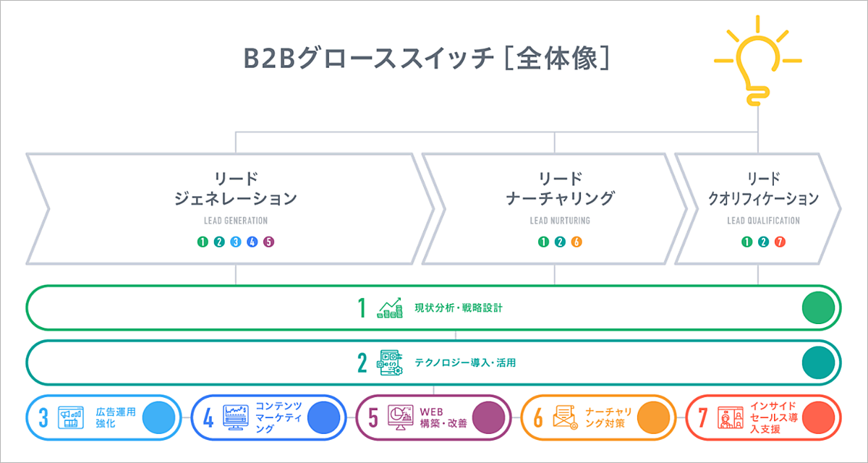Select the リードジェネレーション arrow heading
This screenshot has width=868, height=463.
click(x=236, y=188)
